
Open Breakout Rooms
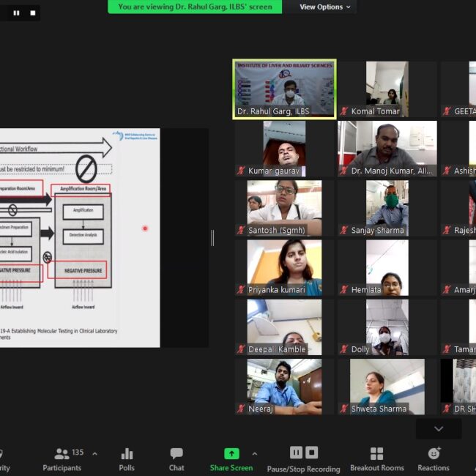[x=376, y=459]
